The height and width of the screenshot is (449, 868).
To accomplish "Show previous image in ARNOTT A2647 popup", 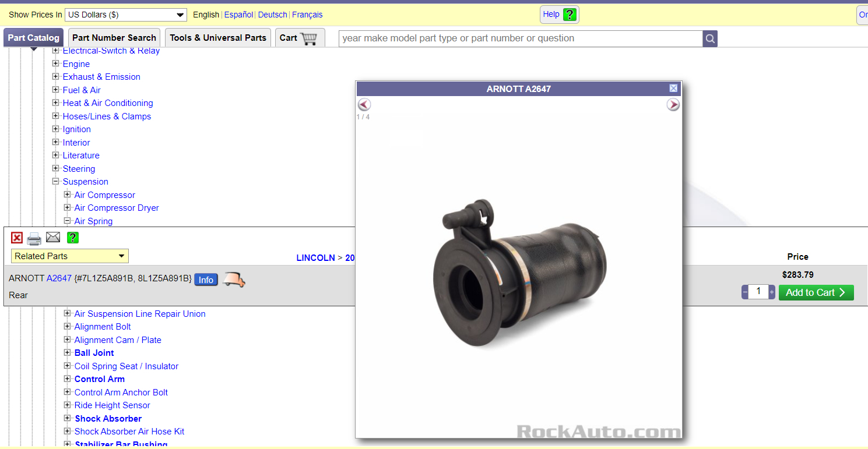I will pos(364,105).
